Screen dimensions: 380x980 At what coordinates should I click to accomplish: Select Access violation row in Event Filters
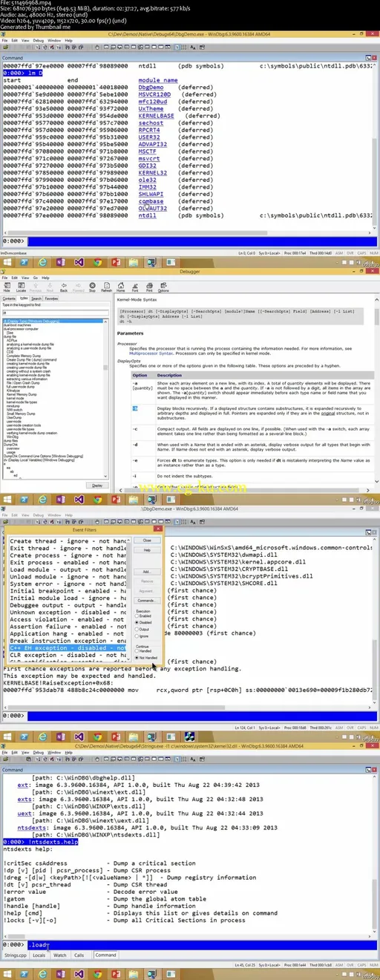68,619
